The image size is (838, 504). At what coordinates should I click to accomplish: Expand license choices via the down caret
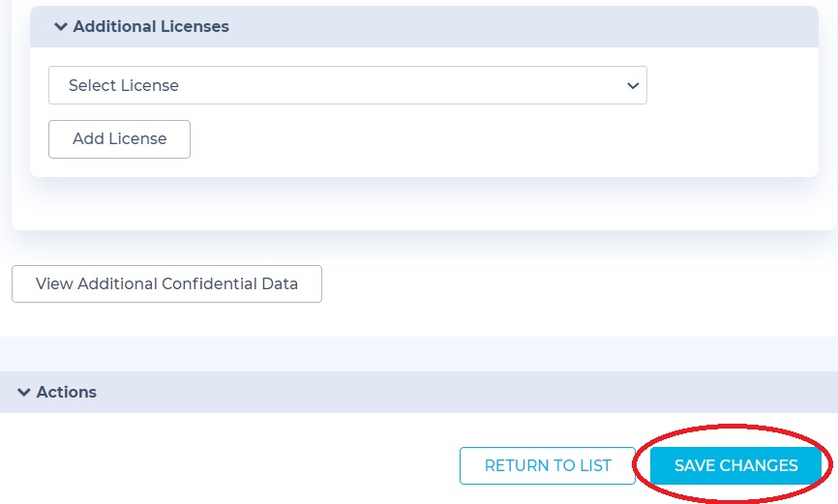click(633, 85)
